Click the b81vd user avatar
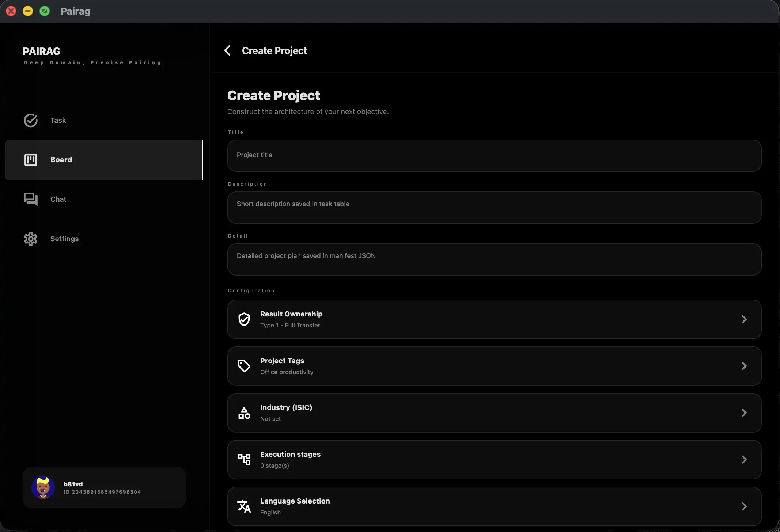780x532 pixels. tap(43, 487)
